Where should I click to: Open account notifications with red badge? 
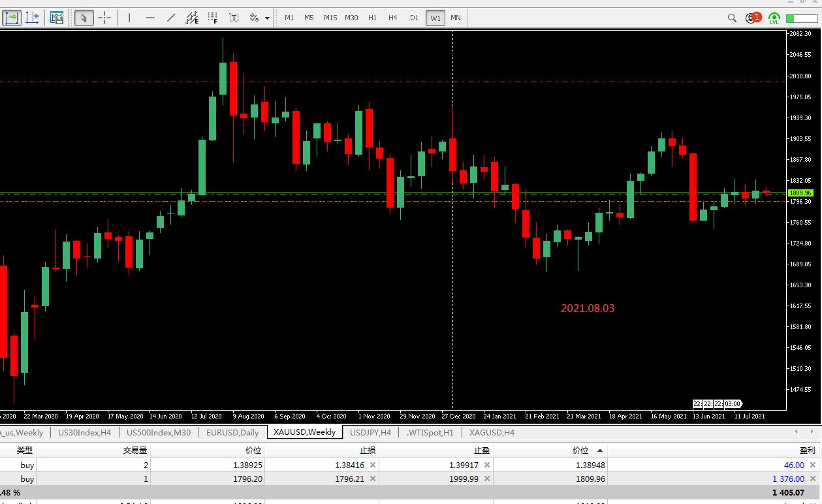[753, 18]
